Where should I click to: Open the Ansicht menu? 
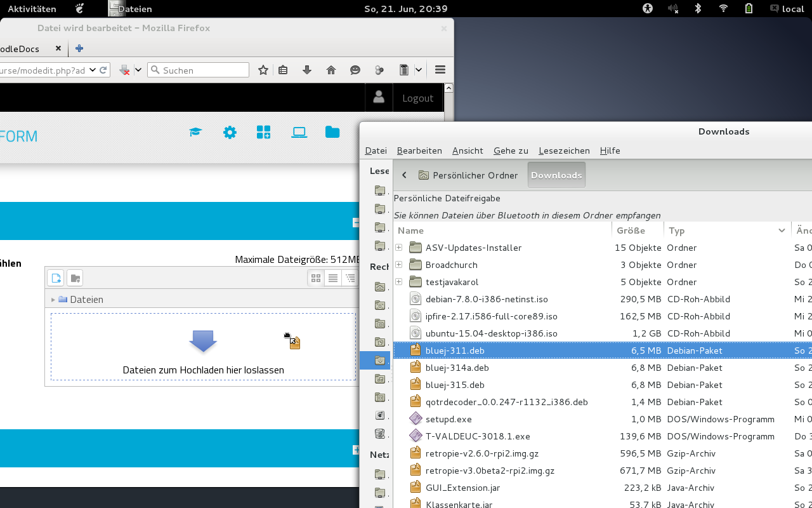[468, 150]
